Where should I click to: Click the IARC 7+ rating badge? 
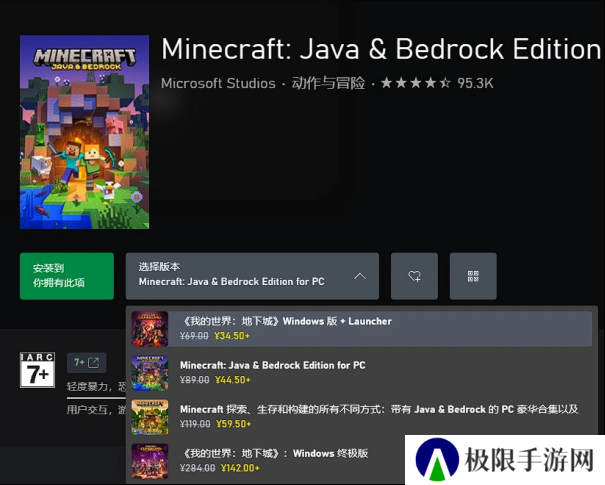tap(37, 370)
